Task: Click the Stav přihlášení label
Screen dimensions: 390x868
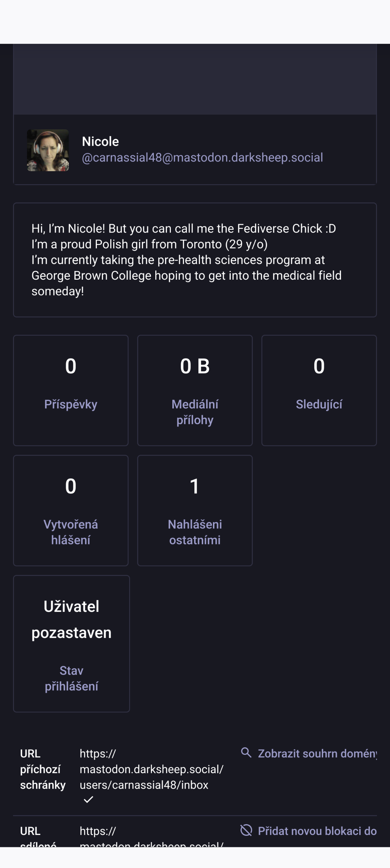Action: pyautogui.click(x=71, y=678)
